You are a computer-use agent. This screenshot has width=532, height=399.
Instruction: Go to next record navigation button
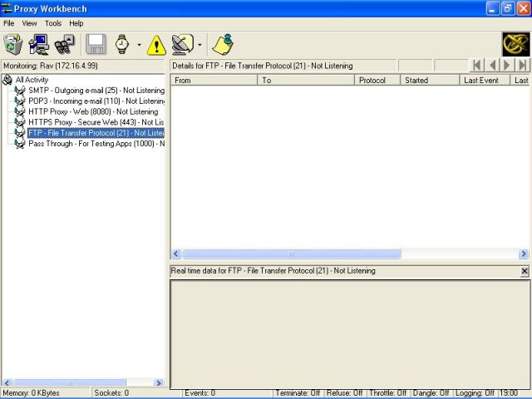coord(507,65)
